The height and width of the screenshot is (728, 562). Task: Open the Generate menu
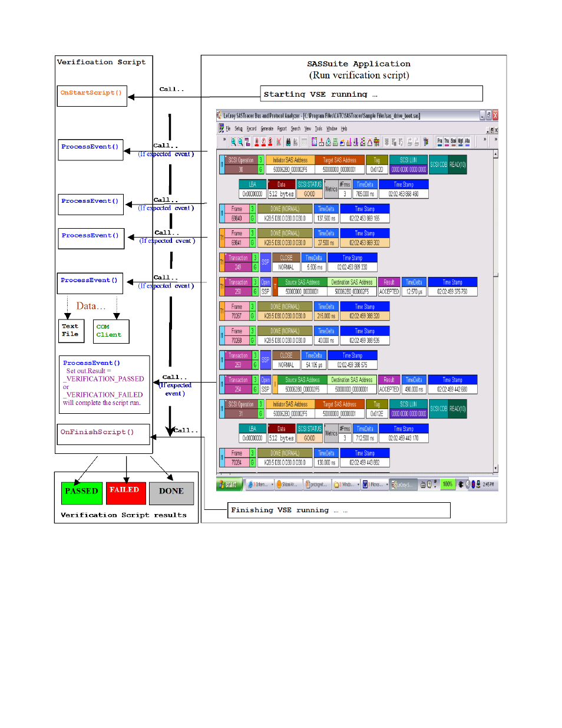267,129
